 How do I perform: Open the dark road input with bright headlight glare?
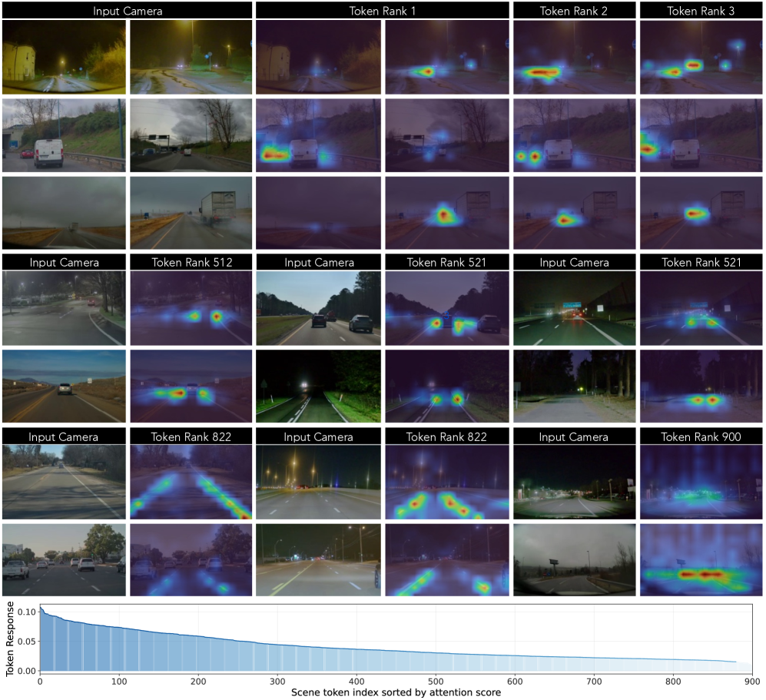(319, 386)
